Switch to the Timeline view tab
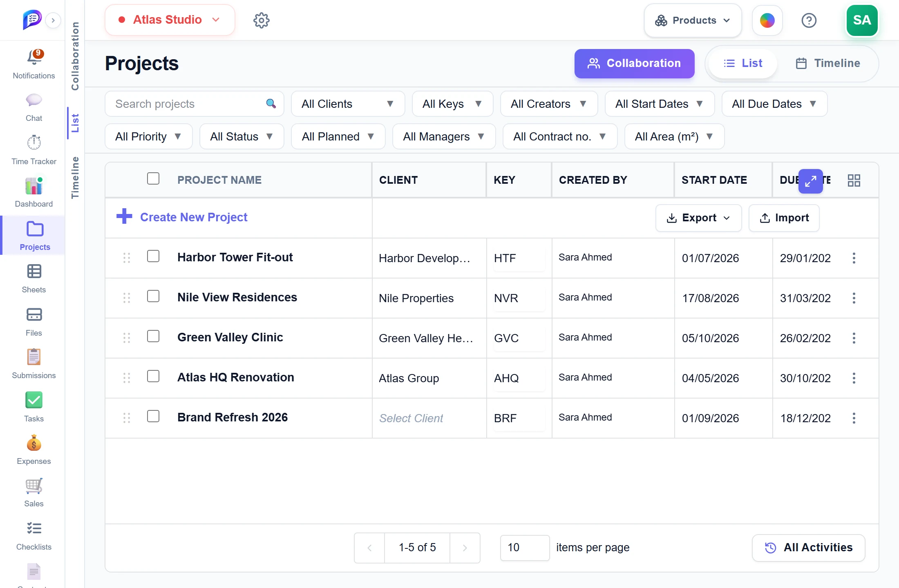The height and width of the screenshot is (588, 899). pyautogui.click(x=828, y=63)
